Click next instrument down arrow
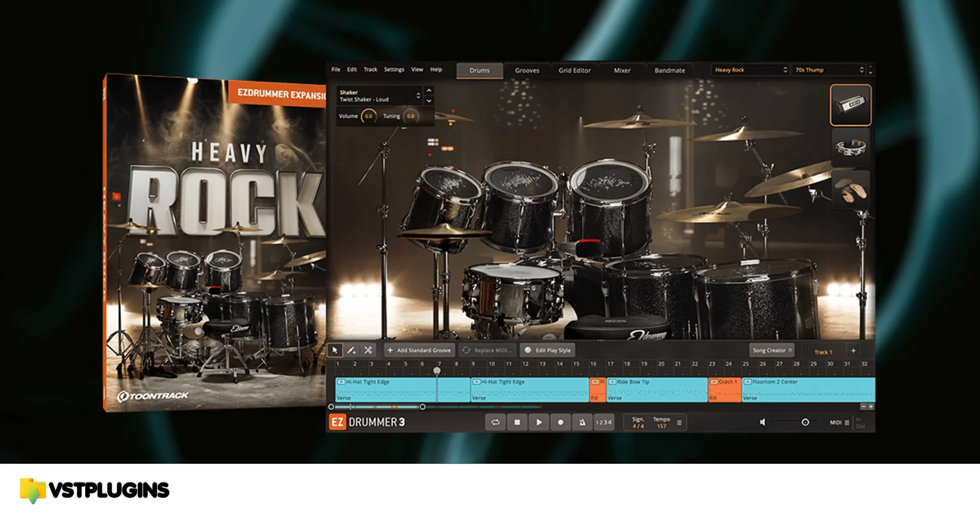This screenshot has height=519, width=980. point(429,101)
